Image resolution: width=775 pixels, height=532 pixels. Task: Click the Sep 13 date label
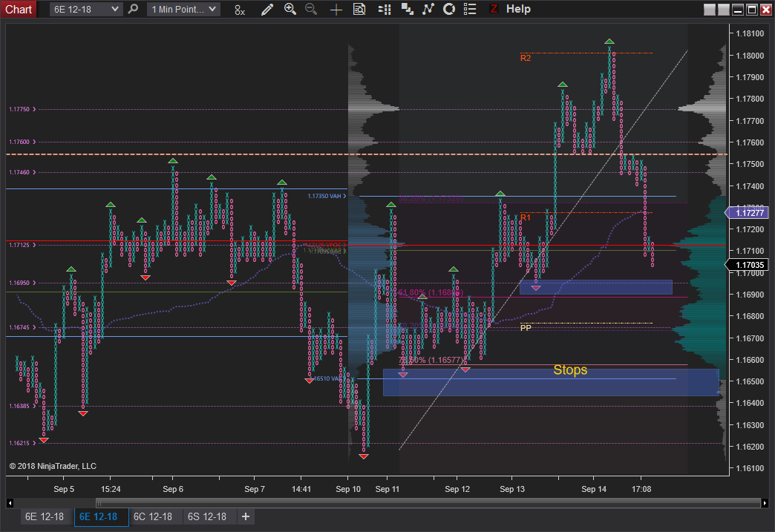(x=512, y=489)
